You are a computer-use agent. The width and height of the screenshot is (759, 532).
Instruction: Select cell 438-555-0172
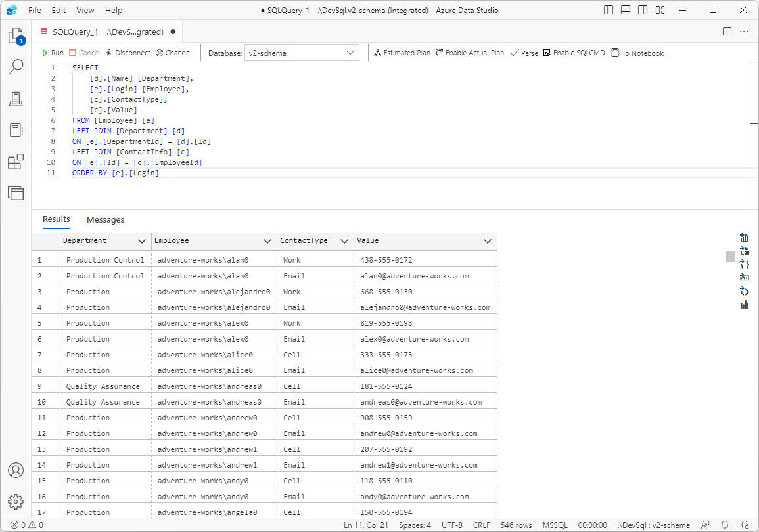pyautogui.click(x=425, y=260)
